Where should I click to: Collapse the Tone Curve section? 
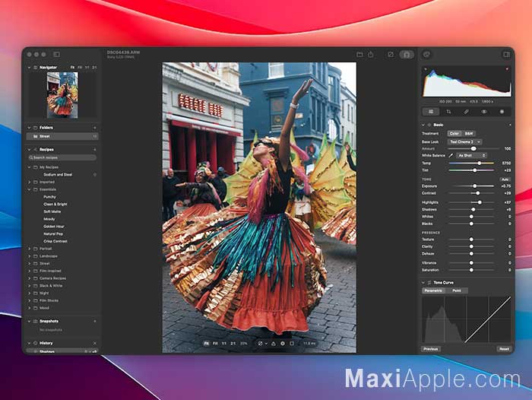pos(423,283)
